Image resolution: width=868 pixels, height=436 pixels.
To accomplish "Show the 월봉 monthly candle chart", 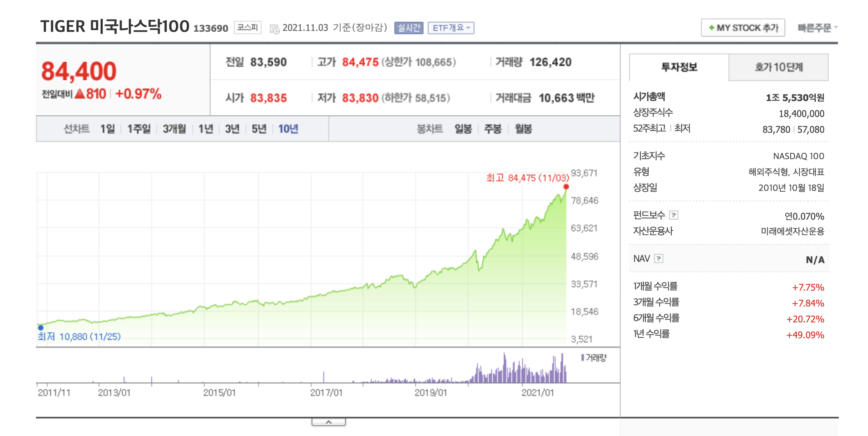I will coord(523,129).
